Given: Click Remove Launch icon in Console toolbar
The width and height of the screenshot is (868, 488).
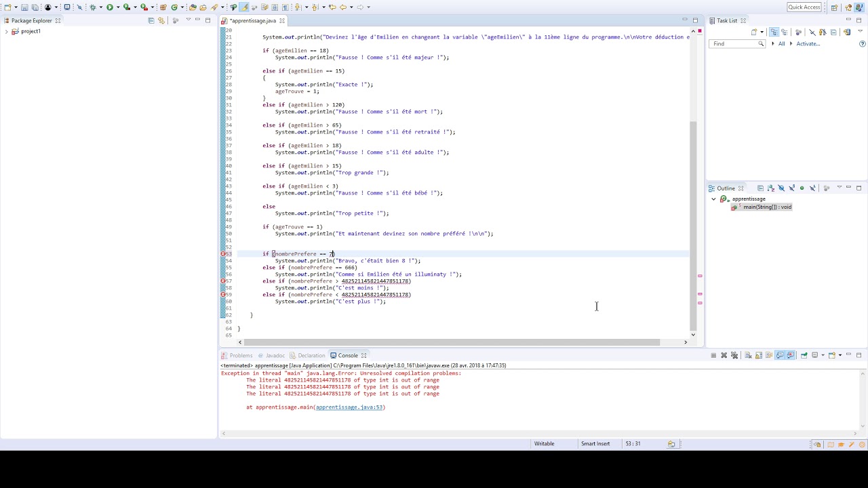Looking at the screenshot, I should click(724, 355).
